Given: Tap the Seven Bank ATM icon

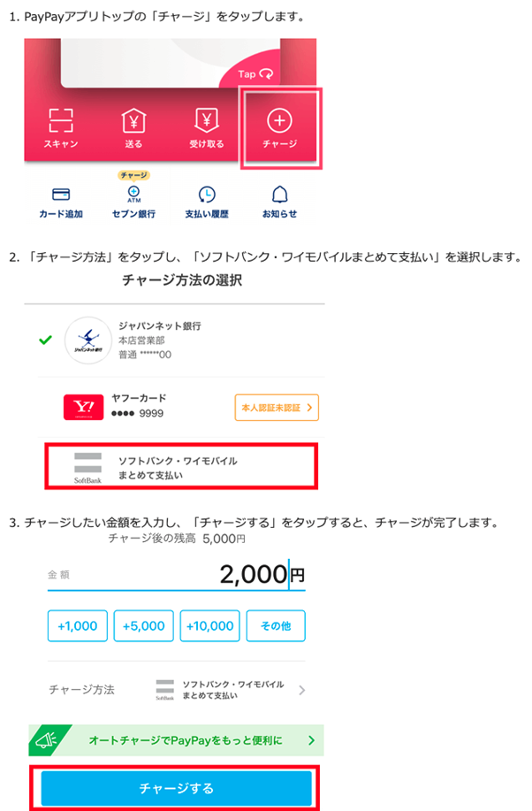Looking at the screenshot, I should click(133, 192).
